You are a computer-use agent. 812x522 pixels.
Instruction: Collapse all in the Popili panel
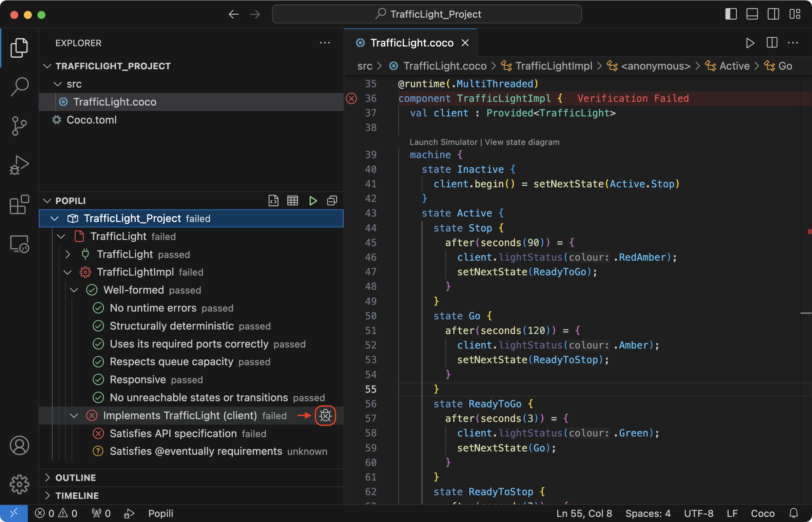(332, 201)
